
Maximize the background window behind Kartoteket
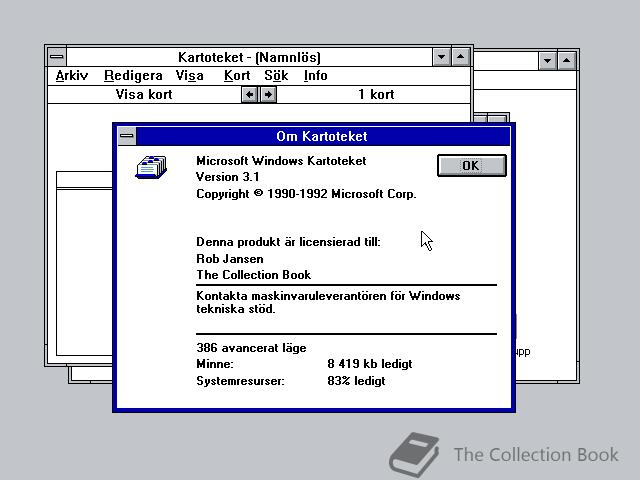[567, 61]
